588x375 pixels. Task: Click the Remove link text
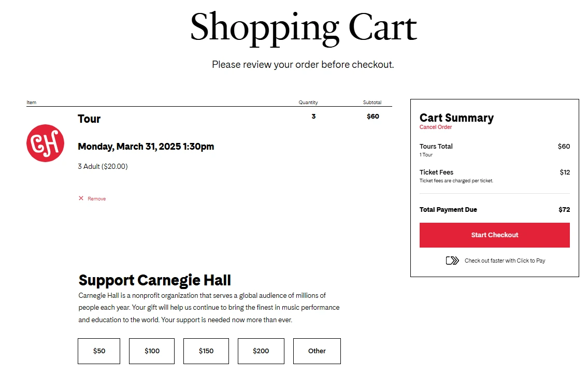97,199
